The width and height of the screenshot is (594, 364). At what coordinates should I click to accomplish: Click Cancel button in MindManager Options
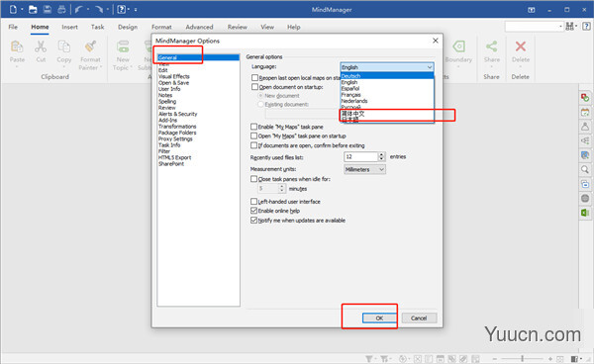tap(419, 318)
